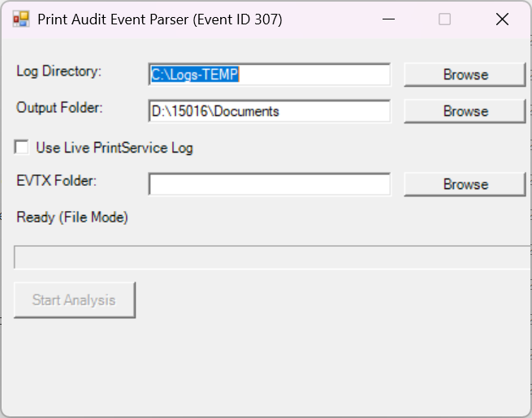Click the application icon in the title bar
The image size is (532, 418).
tap(21, 19)
